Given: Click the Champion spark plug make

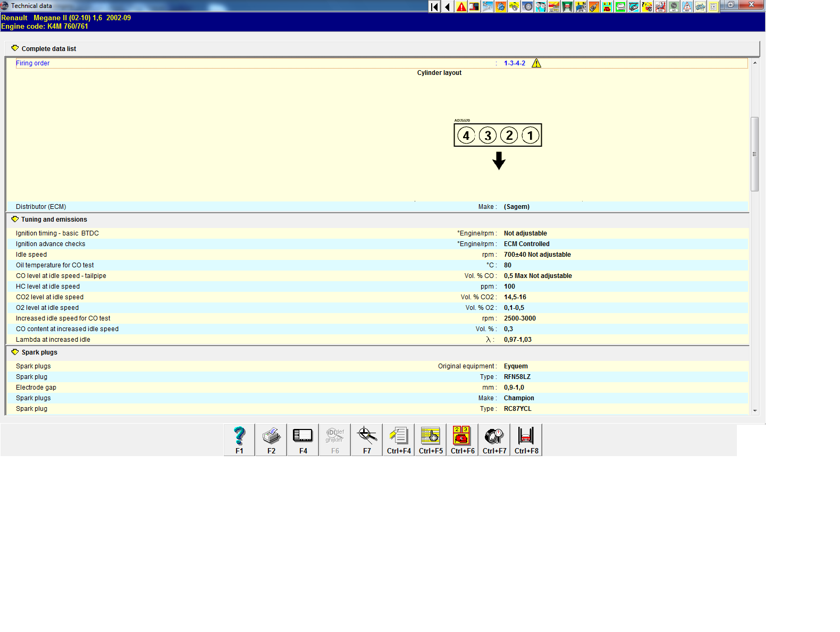Looking at the screenshot, I should [x=519, y=398].
